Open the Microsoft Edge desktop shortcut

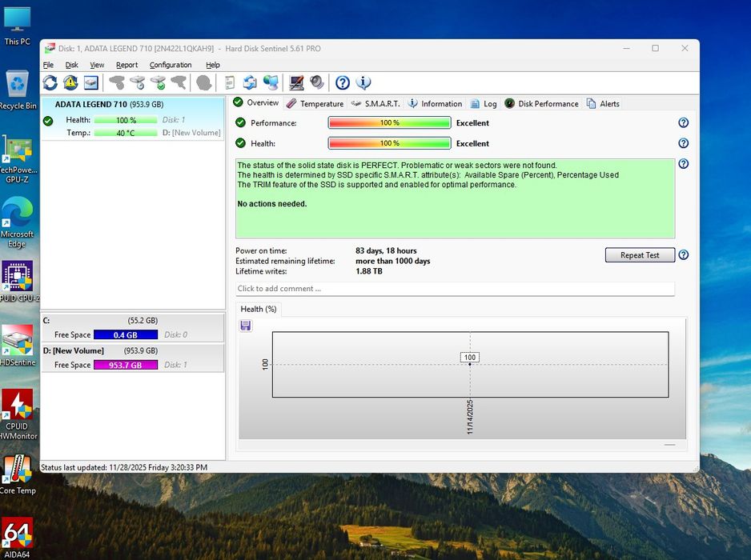[x=18, y=222]
